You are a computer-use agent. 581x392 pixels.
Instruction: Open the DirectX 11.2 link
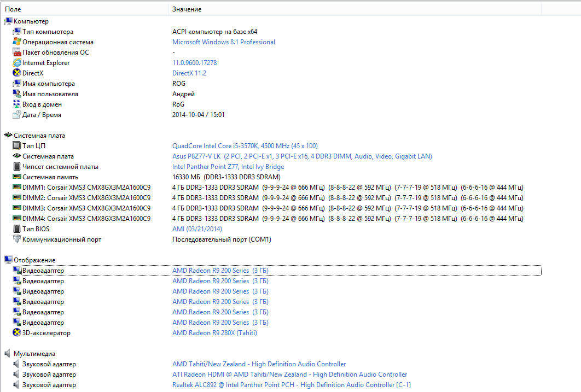pos(189,73)
